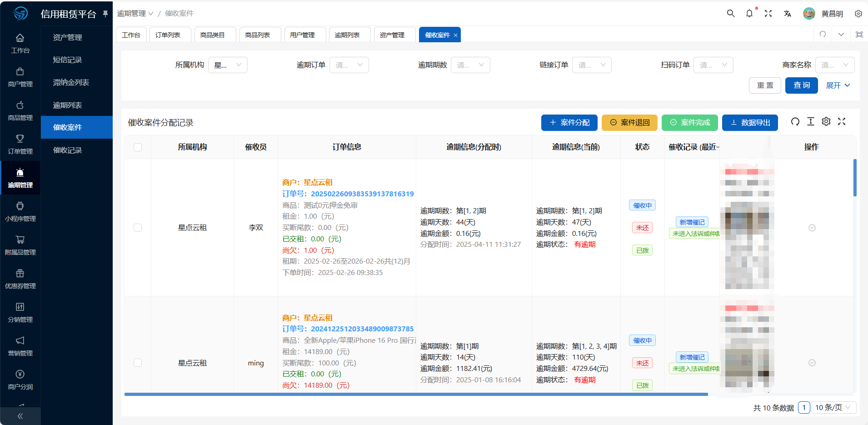This screenshot has width=868, height=425.
Task: Open the 工作台 sidebar icon
Action: click(20, 44)
